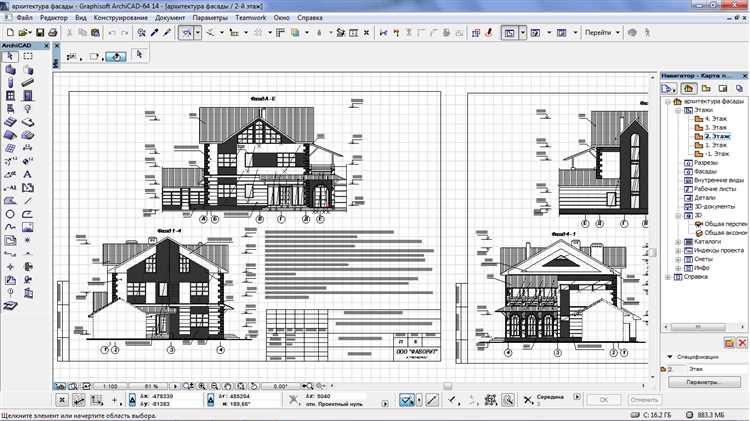750x421 pixels.
Task: Zoom out with the minus magnifier icon
Action: [215, 386]
